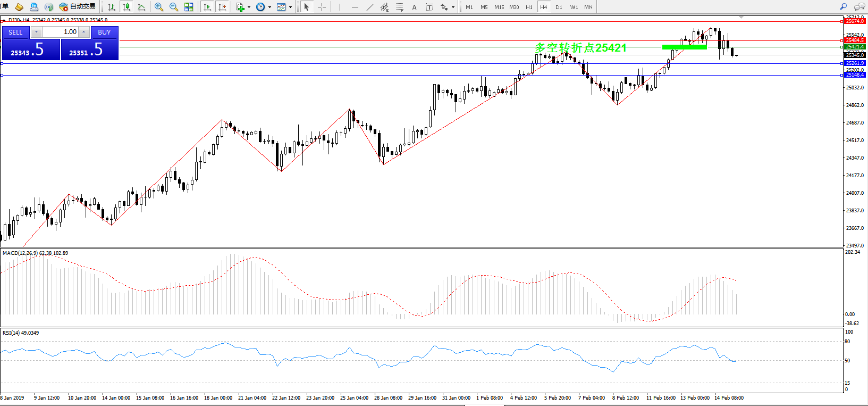Switch to the M15 timeframe

pyautogui.click(x=499, y=7)
